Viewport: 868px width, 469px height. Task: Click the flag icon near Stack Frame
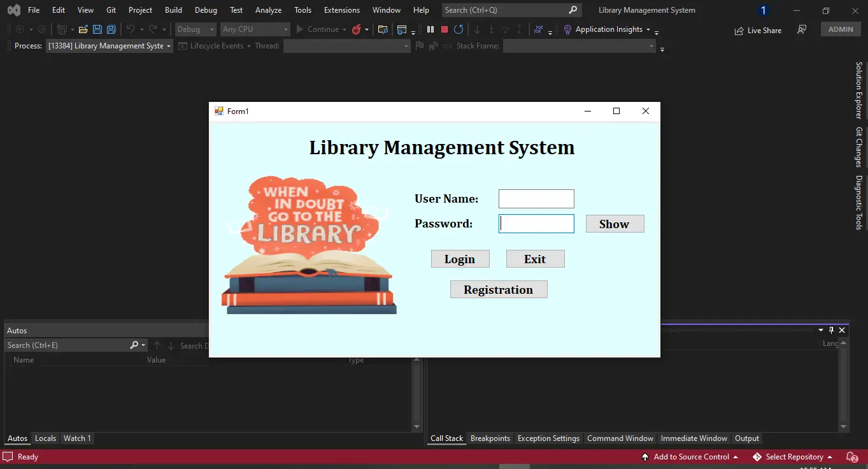point(419,46)
